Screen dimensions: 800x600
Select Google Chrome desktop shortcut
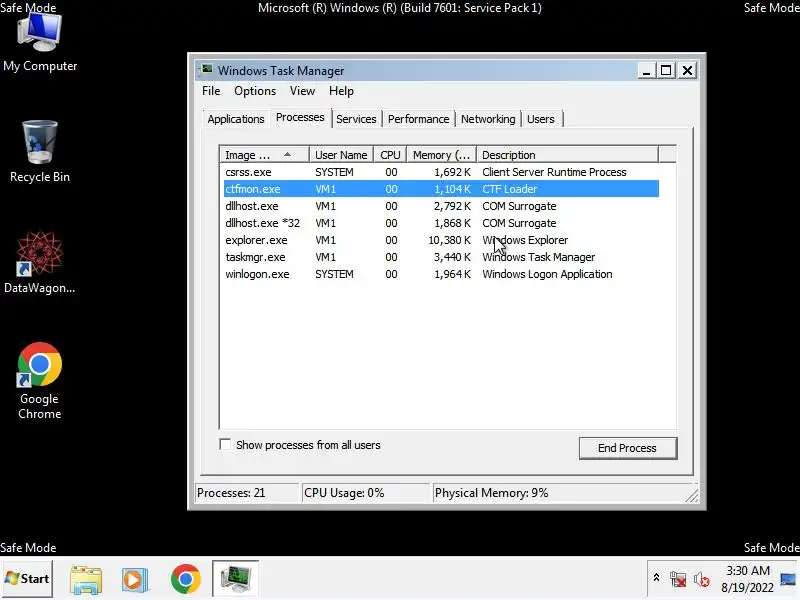[x=39, y=381]
